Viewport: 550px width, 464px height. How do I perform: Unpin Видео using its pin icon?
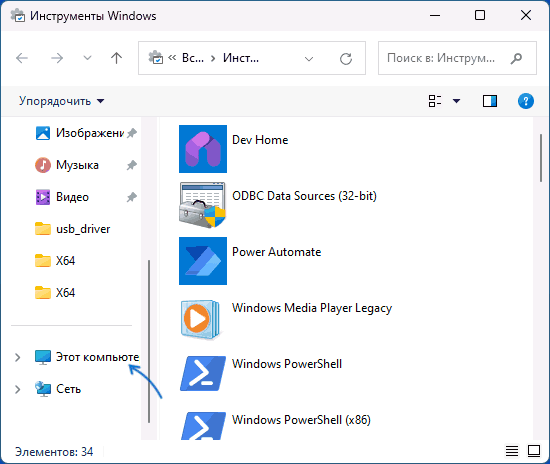pos(132,197)
